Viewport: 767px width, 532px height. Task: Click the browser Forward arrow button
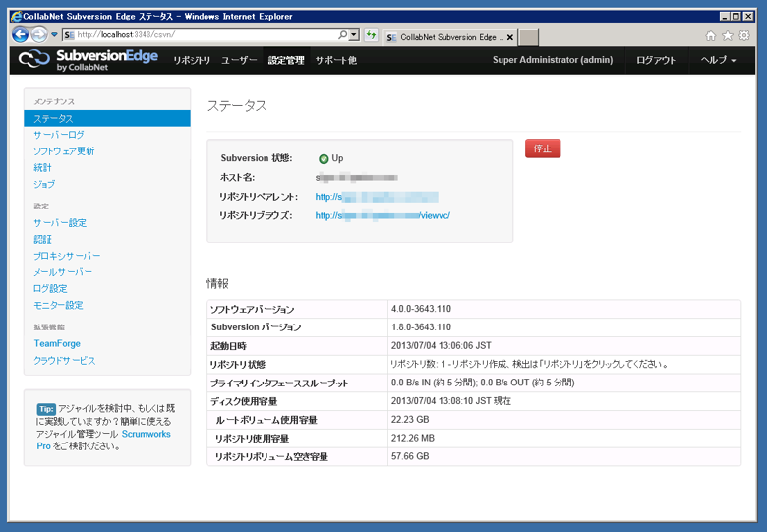click(x=39, y=34)
